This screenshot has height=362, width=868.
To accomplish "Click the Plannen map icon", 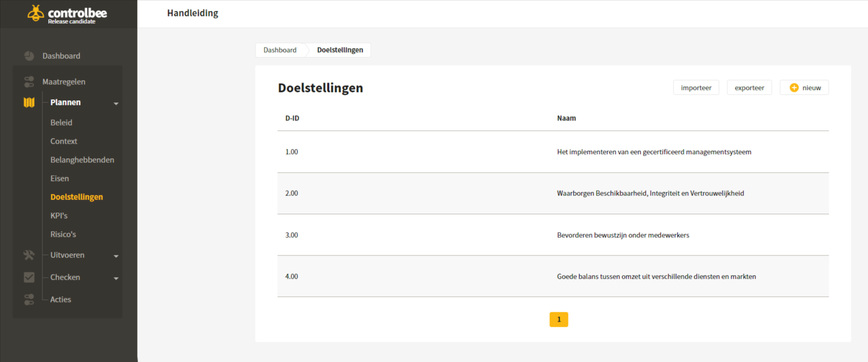I will point(29,102).
